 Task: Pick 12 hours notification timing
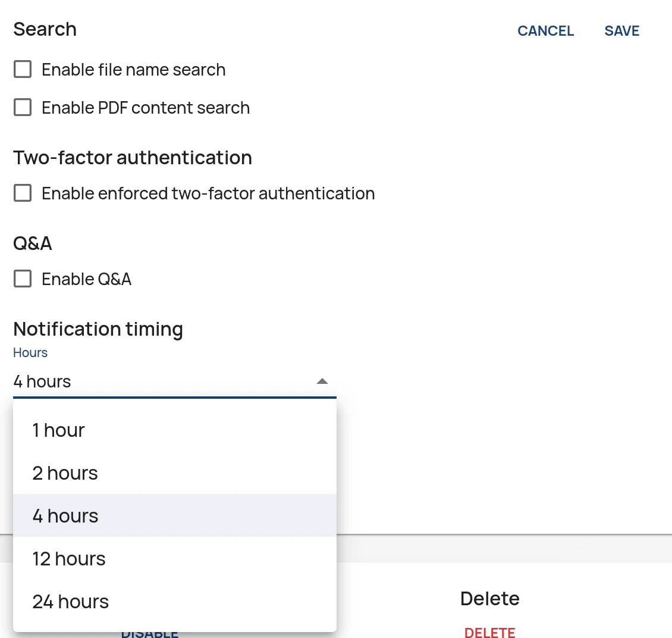point(69,558)
